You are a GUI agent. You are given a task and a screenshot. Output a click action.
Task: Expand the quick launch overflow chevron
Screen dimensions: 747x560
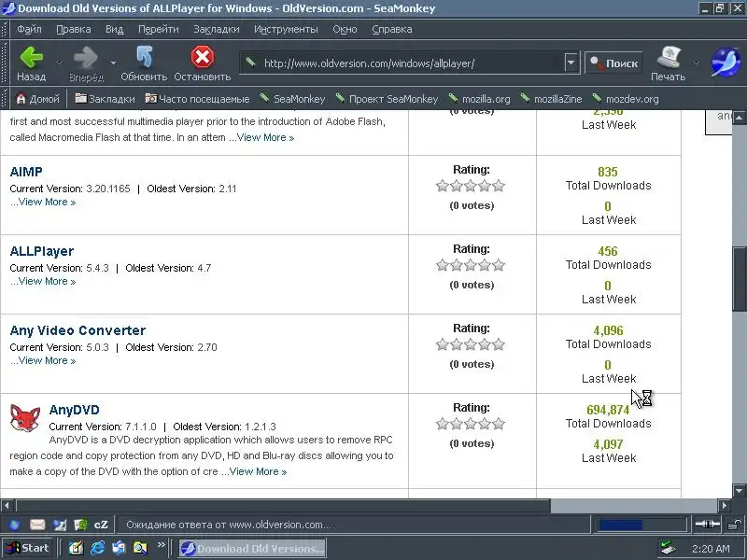tap(161, 544)
